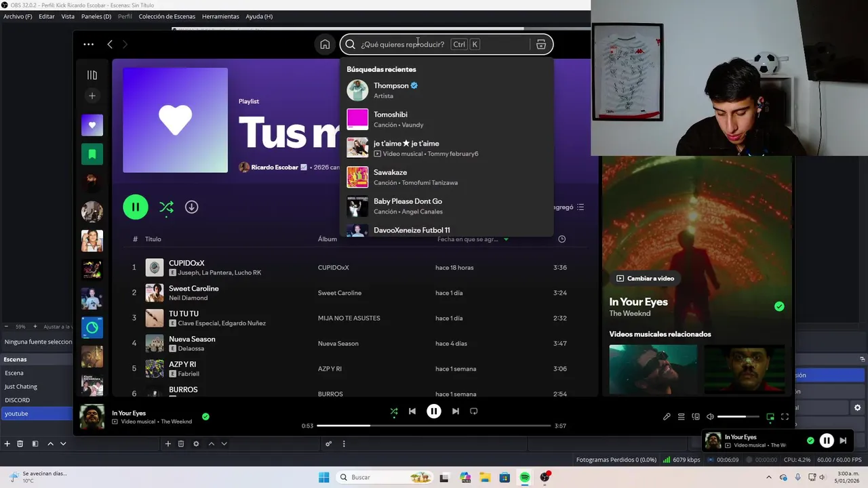Skip to previous track in player bar
The image size is (868, 488).
point(412,411)
